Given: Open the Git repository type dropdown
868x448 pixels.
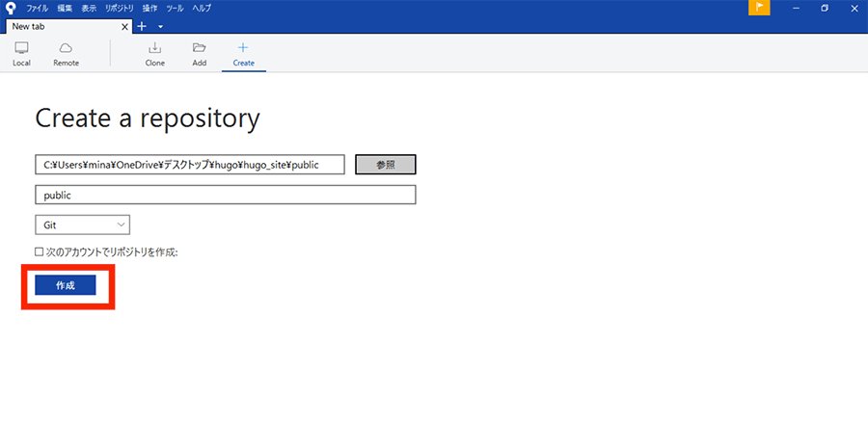Looking at the screenshot, I should [83, 225].
